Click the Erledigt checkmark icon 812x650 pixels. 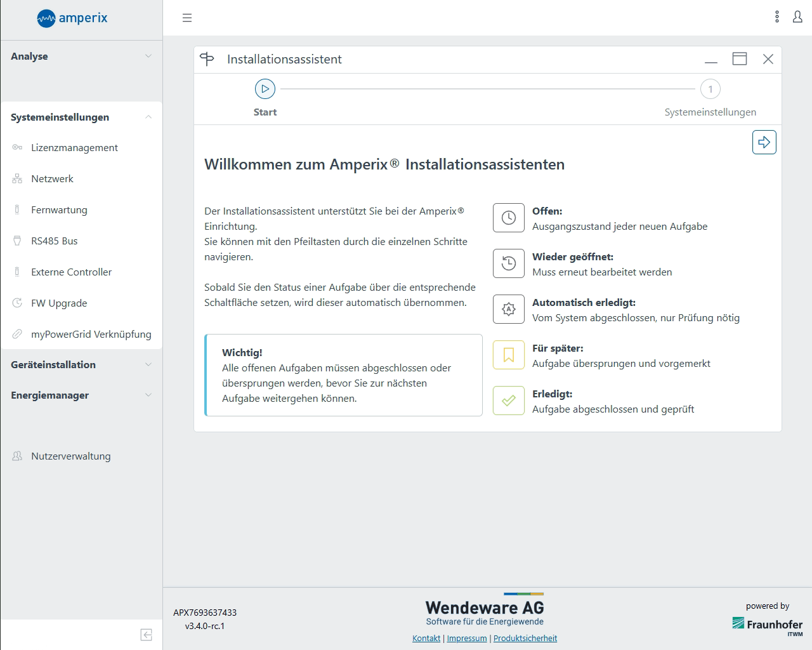click(x=509, y=401)
